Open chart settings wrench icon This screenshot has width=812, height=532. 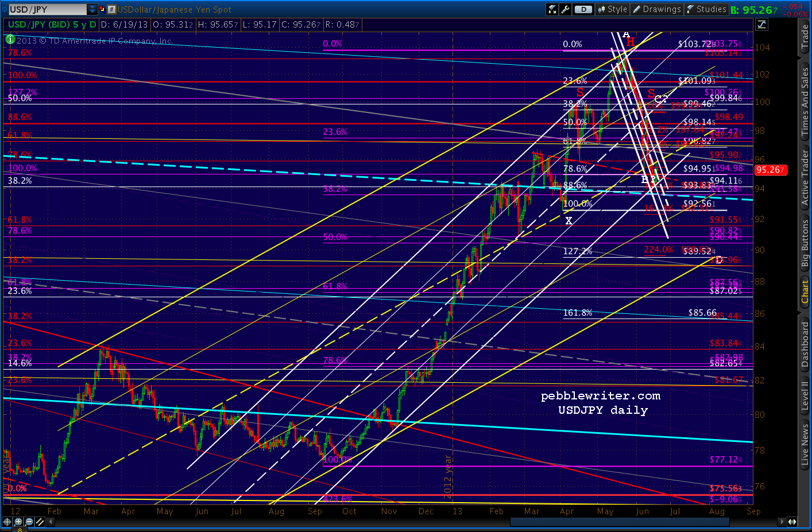point(565,9)
